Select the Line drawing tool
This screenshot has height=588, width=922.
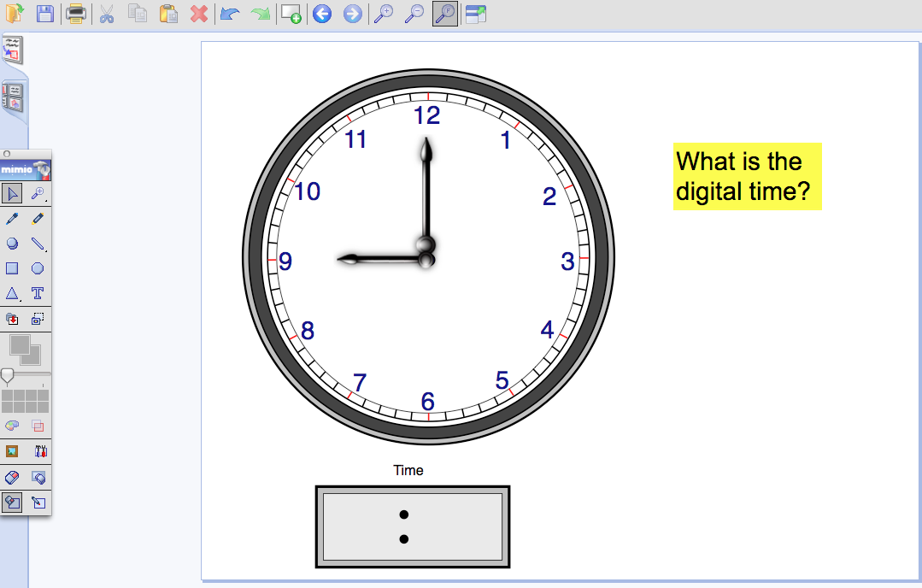38,244
